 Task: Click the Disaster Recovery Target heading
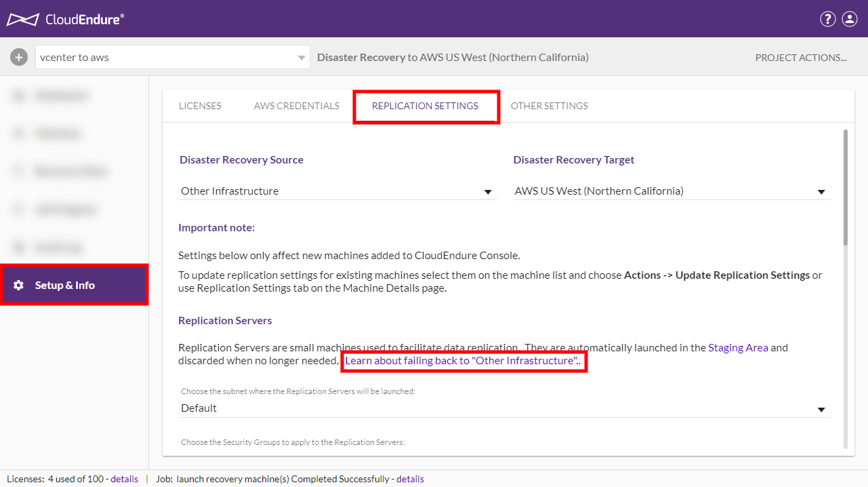574,160
